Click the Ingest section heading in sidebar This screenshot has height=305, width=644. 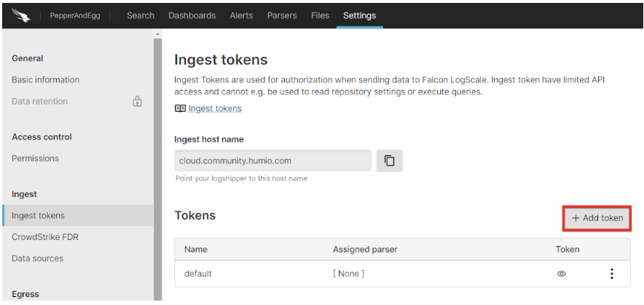24,194
